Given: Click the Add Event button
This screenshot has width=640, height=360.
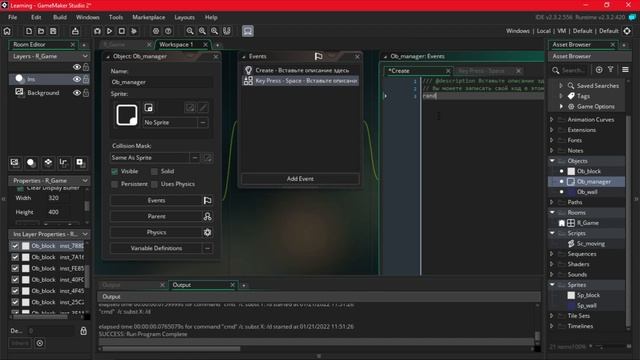Looking at the screenshot, I should pyautogui.click(x=300, y=179).
